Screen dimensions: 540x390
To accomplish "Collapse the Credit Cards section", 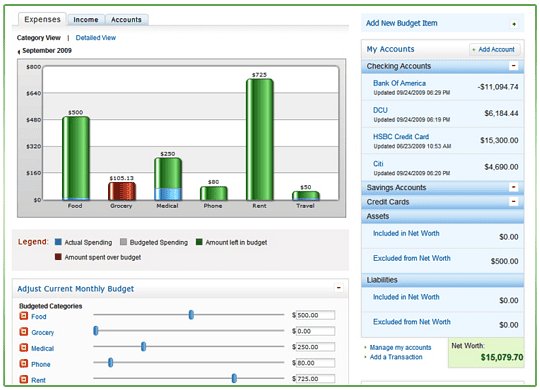I will (513, 201).
